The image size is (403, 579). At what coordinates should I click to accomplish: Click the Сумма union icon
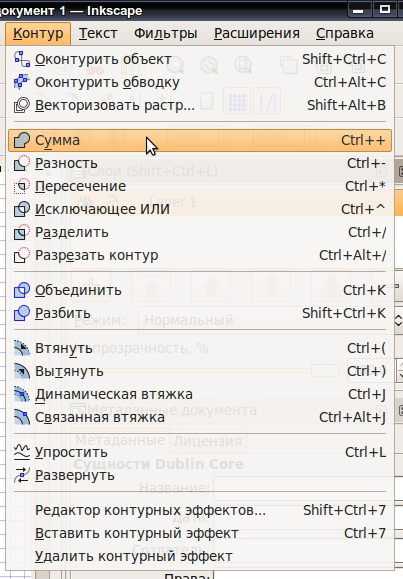point(21,140)
